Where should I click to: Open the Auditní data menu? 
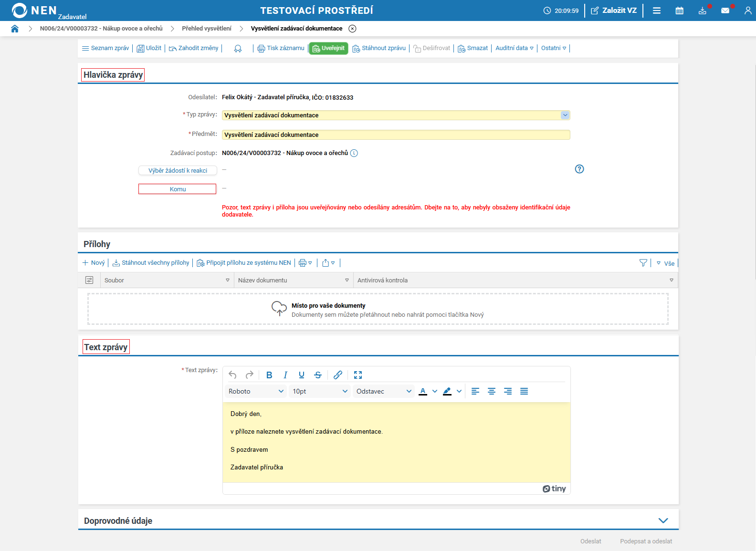point(514,48)
